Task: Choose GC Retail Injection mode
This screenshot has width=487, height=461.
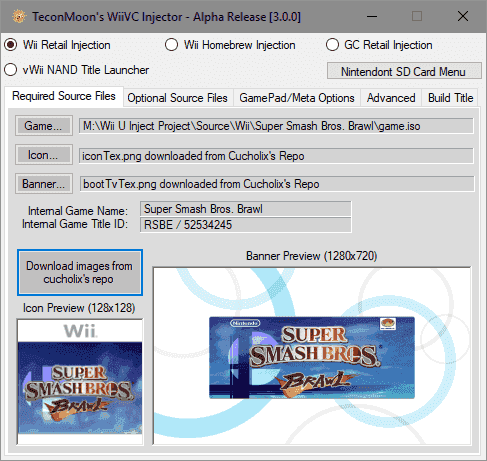Action: click(x=379, y=45)
